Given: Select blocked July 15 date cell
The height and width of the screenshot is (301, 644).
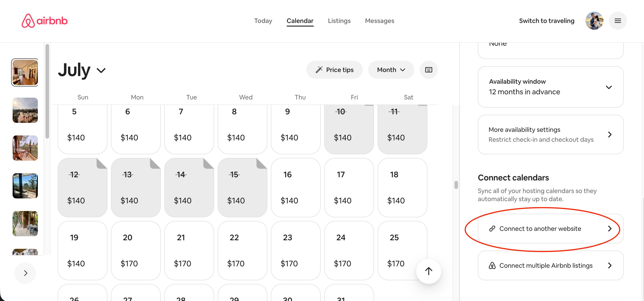Looking at the screenshot, I should pos(242,187).
